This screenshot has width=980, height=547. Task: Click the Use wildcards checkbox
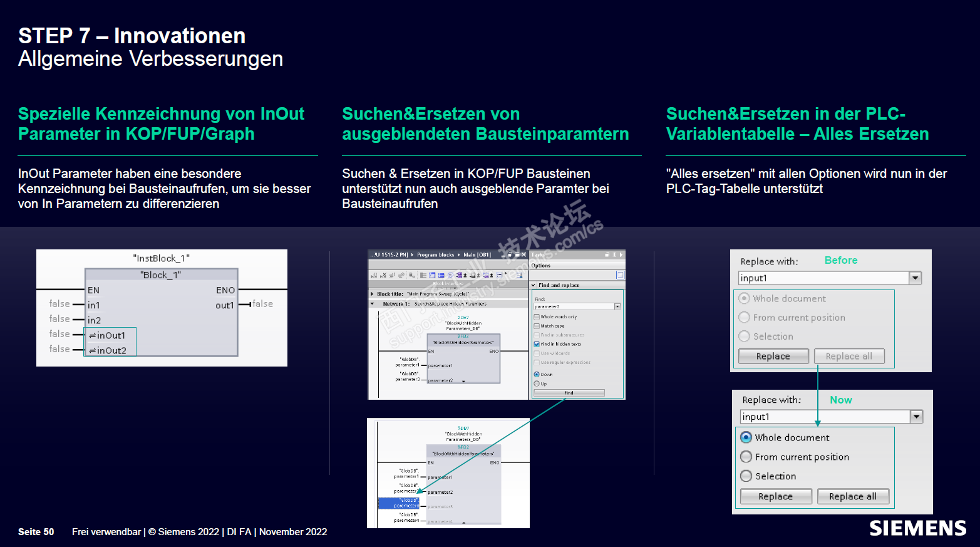point(537,353)
